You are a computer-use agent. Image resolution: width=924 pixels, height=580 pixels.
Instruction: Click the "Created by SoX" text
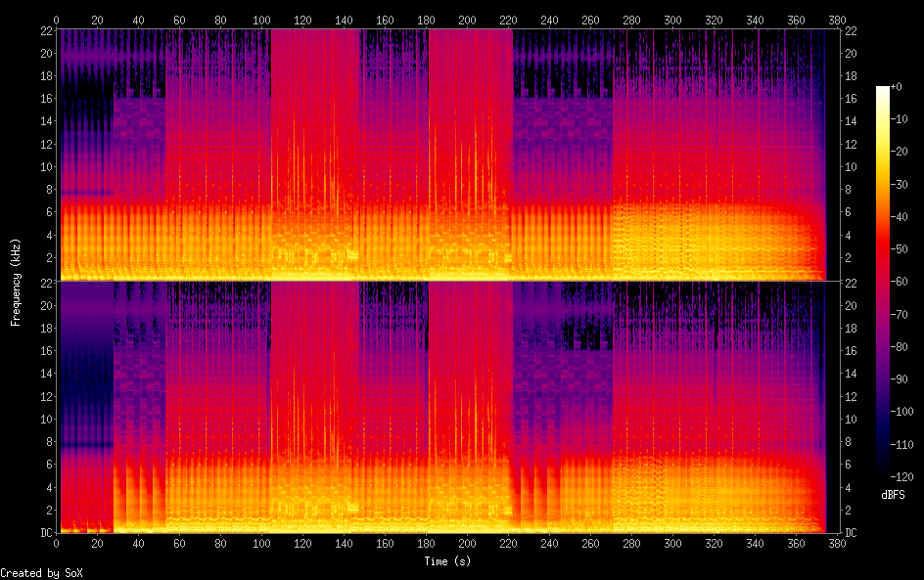(x=33, y=573)
